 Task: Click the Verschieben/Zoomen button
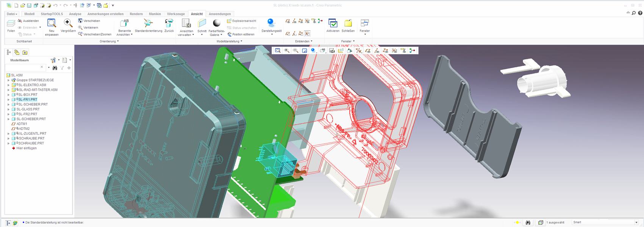pyautogui.click(x=95, y=34)
